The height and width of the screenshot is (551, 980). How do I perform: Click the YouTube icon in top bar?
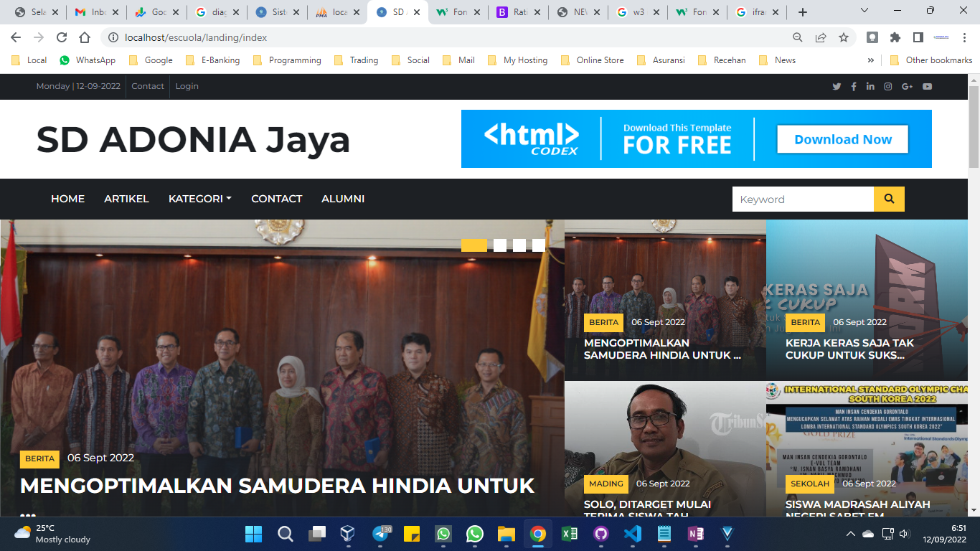(927, 87)
